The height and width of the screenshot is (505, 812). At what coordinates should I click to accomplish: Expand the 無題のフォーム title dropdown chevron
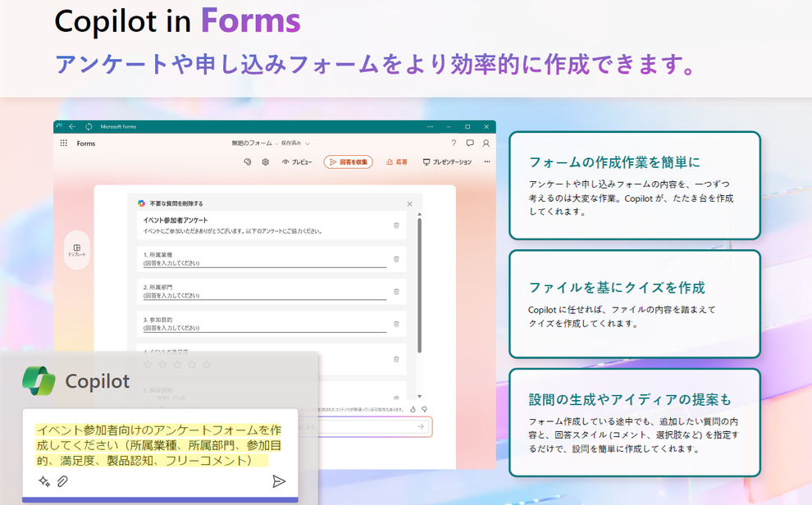tap(308, 143)
